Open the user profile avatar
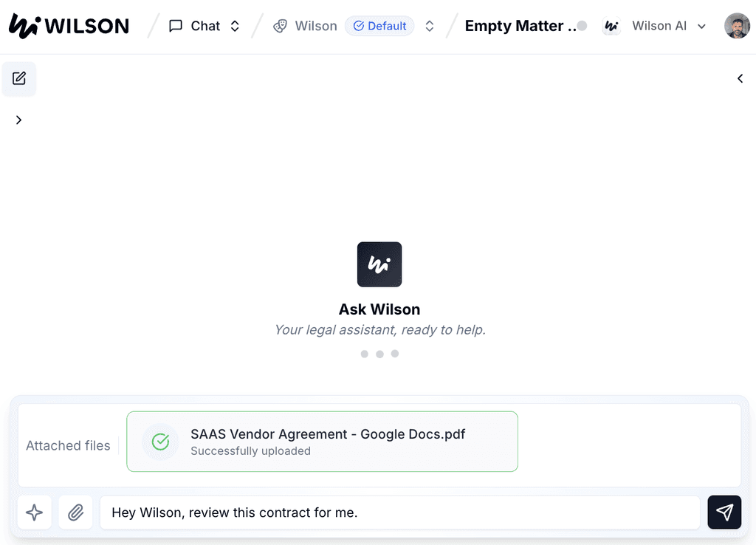The height and width of the screenshot is (545, 756). coord(737,26)
